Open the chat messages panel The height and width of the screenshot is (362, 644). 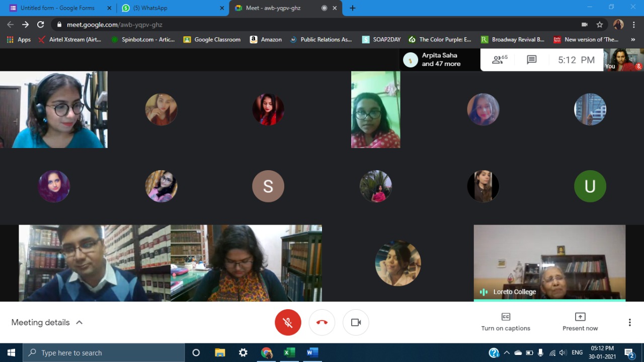click(x=531, y=60)
